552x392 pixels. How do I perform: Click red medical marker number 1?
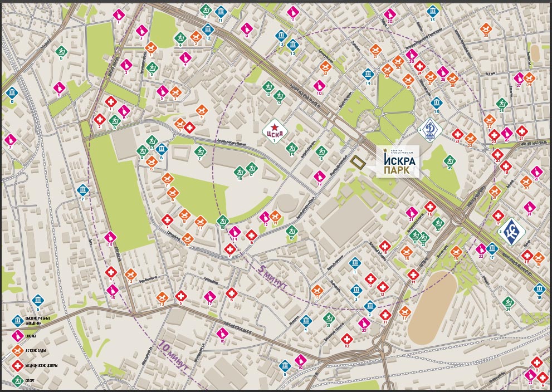coord(111,102)
